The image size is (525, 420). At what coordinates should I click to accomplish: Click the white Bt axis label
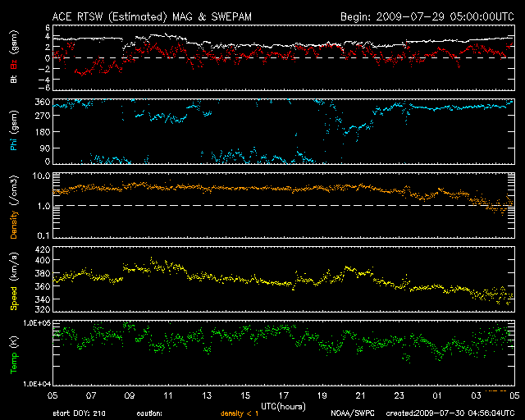[x=14, y=79]
